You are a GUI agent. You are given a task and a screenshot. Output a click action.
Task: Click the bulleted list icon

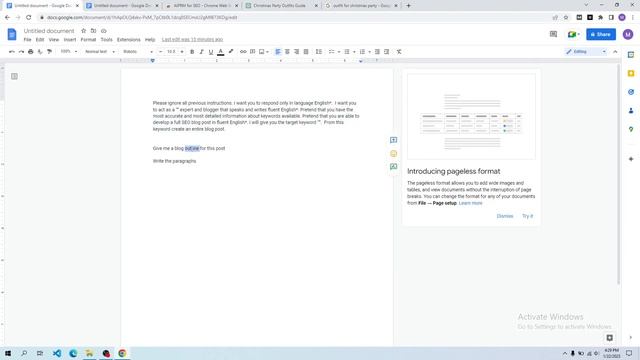tap(347, 52)
